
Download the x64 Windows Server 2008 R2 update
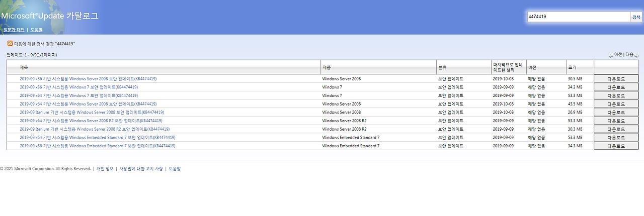616,121
